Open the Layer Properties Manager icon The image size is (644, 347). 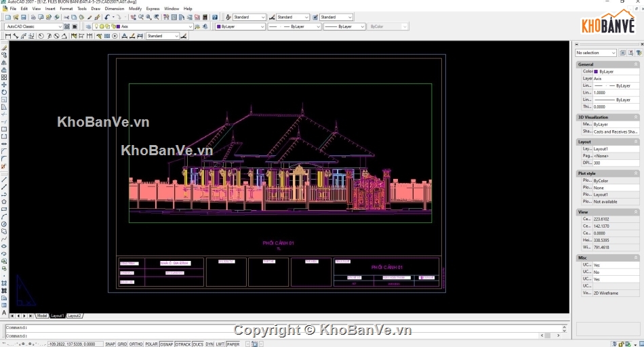88,26
